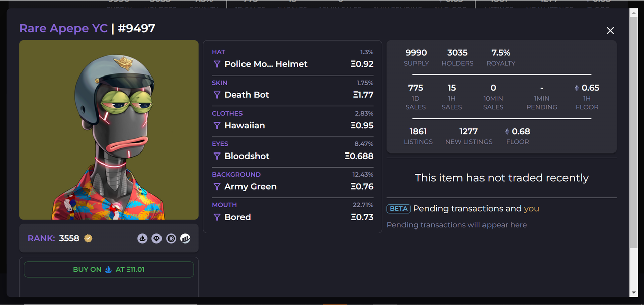The width and height of the screenshot is (644, 305).
Task: Click the BETA badge label
Action: [x=399, y=209]
